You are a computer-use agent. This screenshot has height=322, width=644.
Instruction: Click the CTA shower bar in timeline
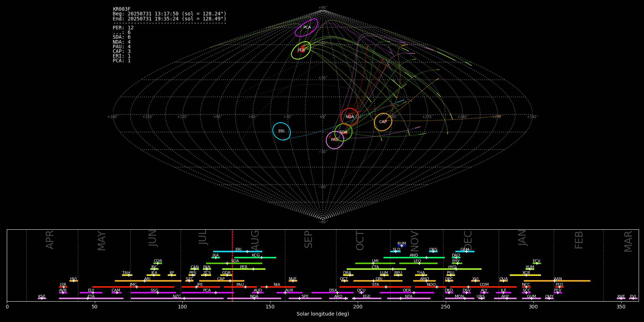click(376, 269)
